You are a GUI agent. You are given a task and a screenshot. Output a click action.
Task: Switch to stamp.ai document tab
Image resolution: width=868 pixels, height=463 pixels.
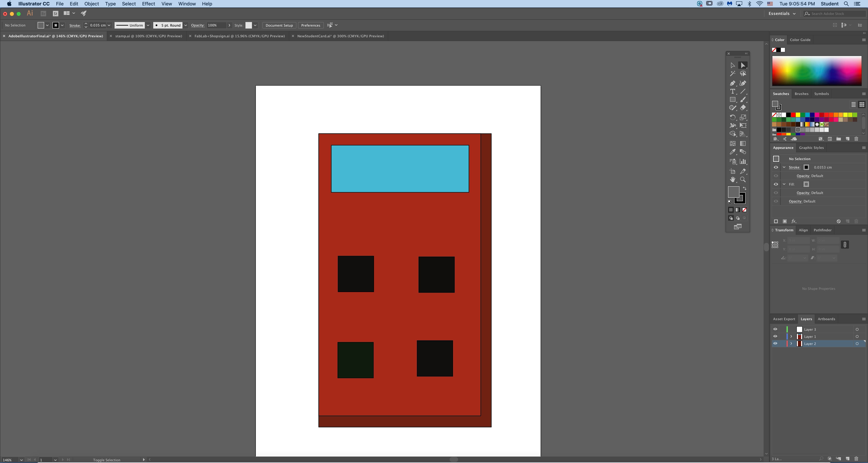click(149, 36)
